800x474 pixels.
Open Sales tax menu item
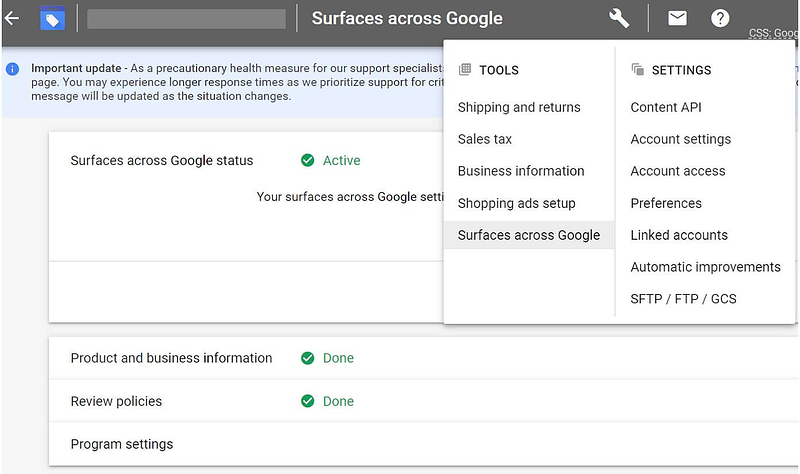point(485,139)
